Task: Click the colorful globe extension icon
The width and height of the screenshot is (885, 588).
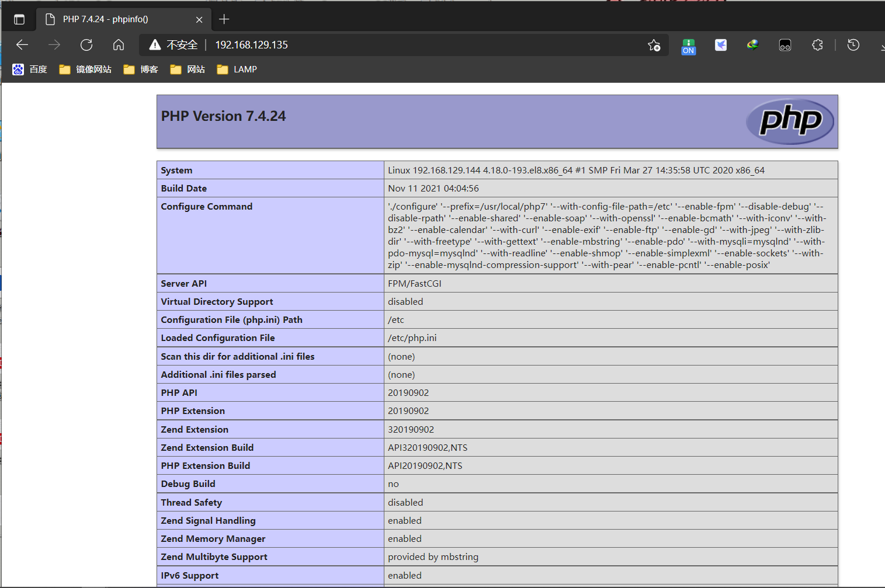Action: pos(752,44)
